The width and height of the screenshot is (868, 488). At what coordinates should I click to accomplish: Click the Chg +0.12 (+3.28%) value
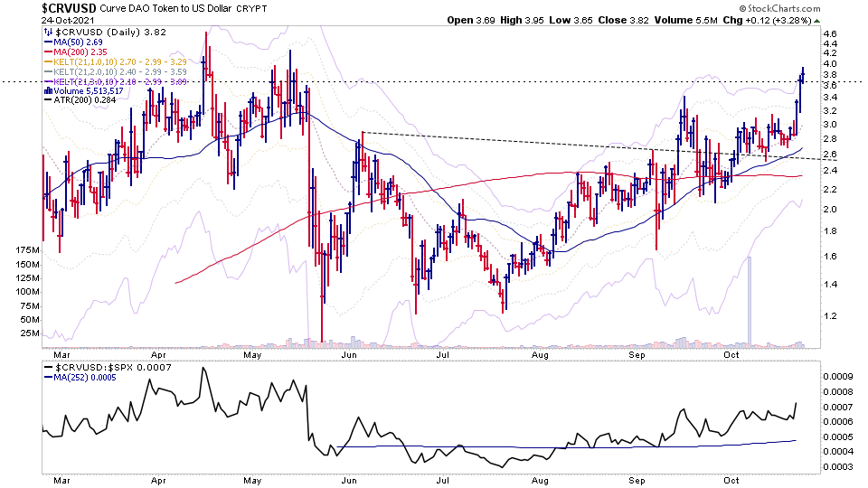[768, 21]
